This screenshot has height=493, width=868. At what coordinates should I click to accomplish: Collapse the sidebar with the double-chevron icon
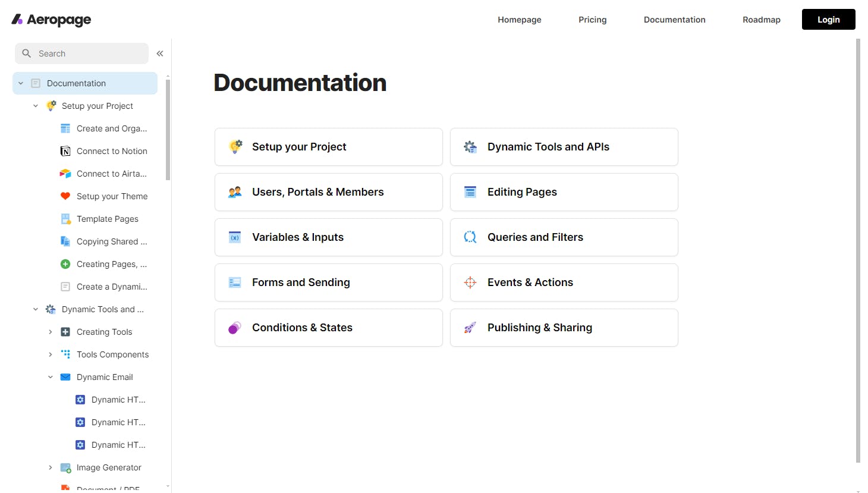(160, 54)
